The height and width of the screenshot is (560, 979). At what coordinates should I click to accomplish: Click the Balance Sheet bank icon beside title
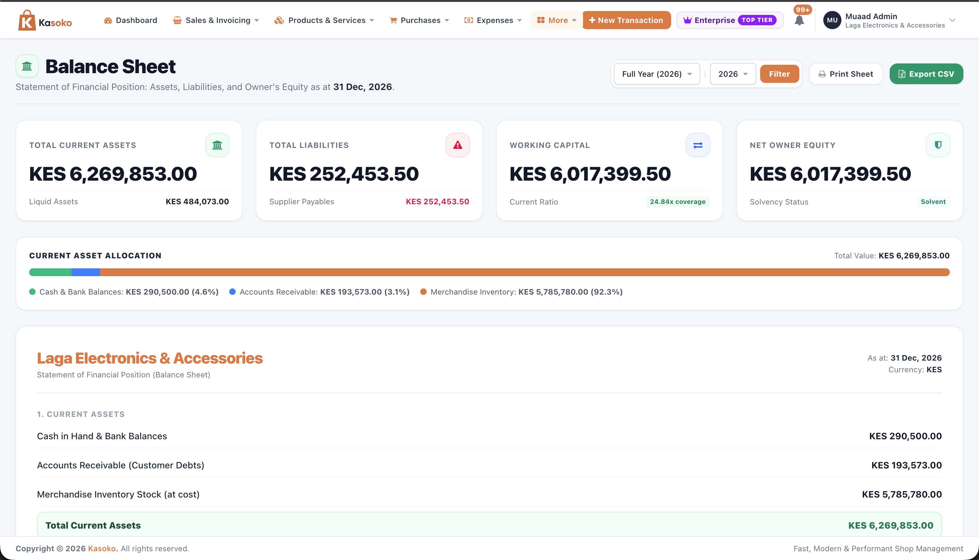(27, 66)
